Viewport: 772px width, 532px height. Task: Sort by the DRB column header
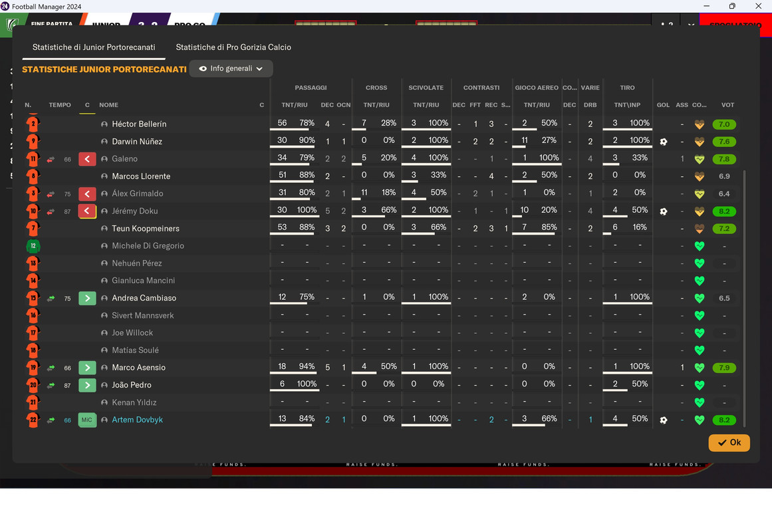coord(590,105)
